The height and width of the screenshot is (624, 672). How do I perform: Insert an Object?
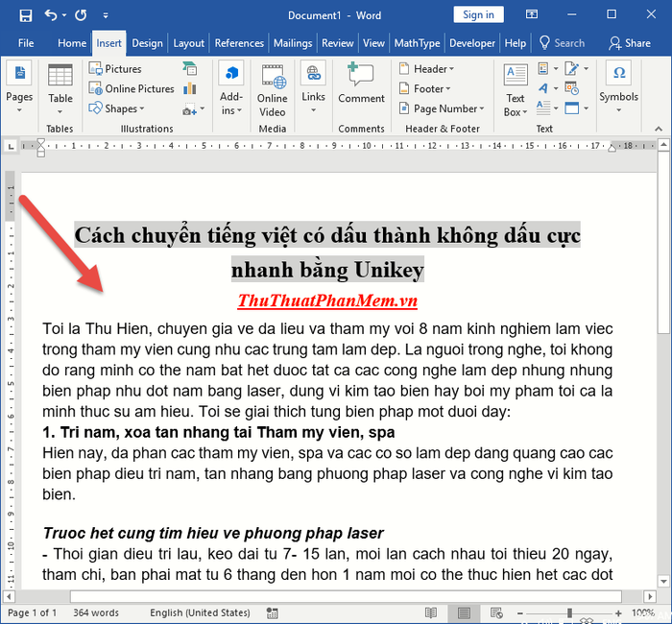(x=576, y=108)
